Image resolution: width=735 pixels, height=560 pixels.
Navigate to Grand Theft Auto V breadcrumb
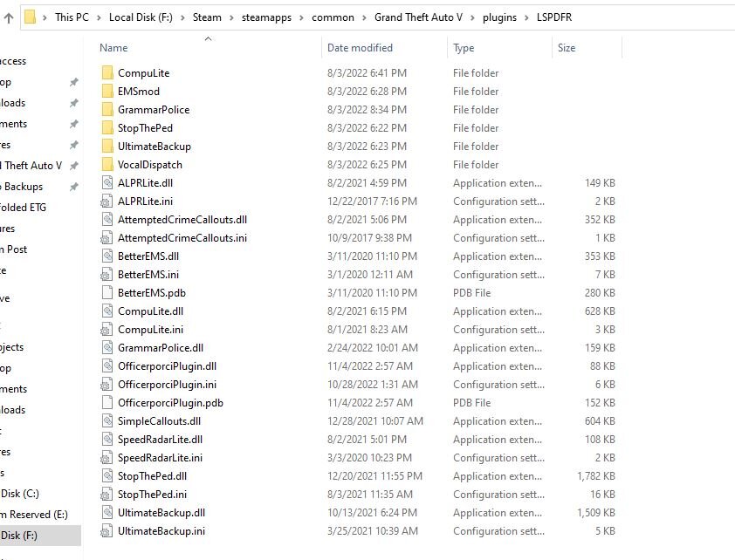pos(418,17)
